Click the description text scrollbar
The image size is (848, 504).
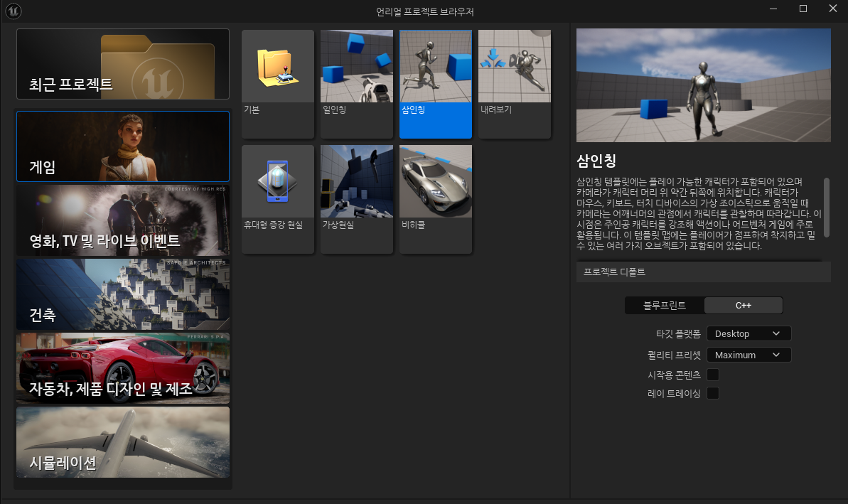[827, 207]
